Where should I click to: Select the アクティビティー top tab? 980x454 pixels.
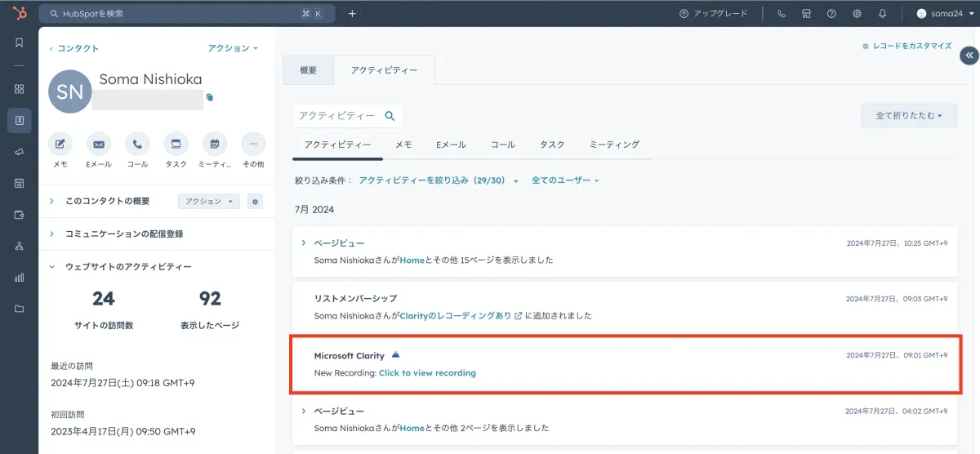384,70
